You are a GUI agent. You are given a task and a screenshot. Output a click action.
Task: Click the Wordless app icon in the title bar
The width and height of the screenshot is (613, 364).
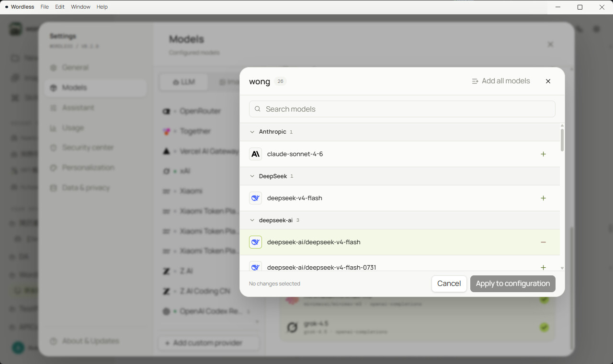pos(7,7)
